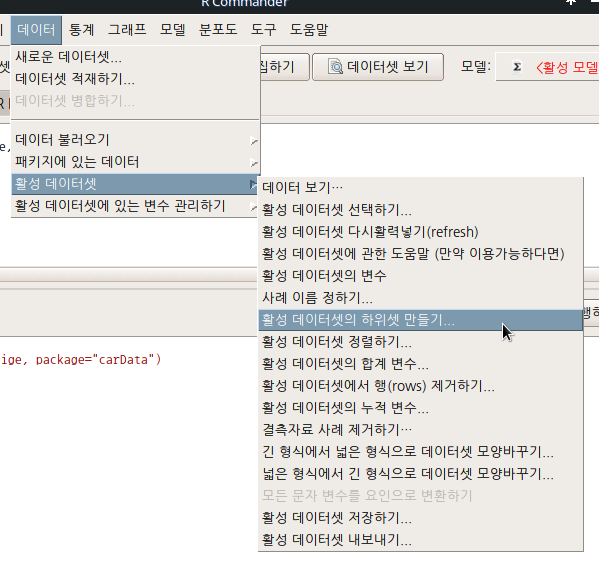The height and width of the screenshot is (568, 599).
Task: Choose 활성 데이터셋 내보내기...
Action: [x=421, y=540]
